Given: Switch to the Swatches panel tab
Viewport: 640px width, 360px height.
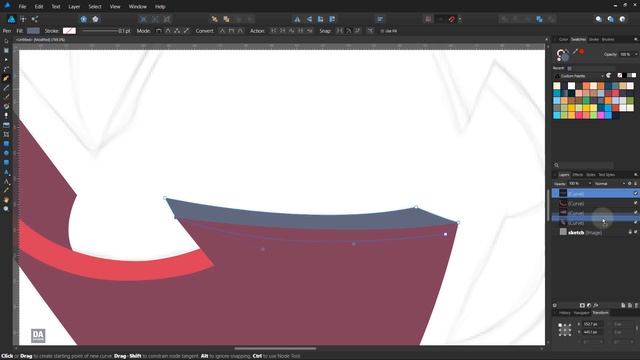Looking at the screenshot, I should (578, 40).
